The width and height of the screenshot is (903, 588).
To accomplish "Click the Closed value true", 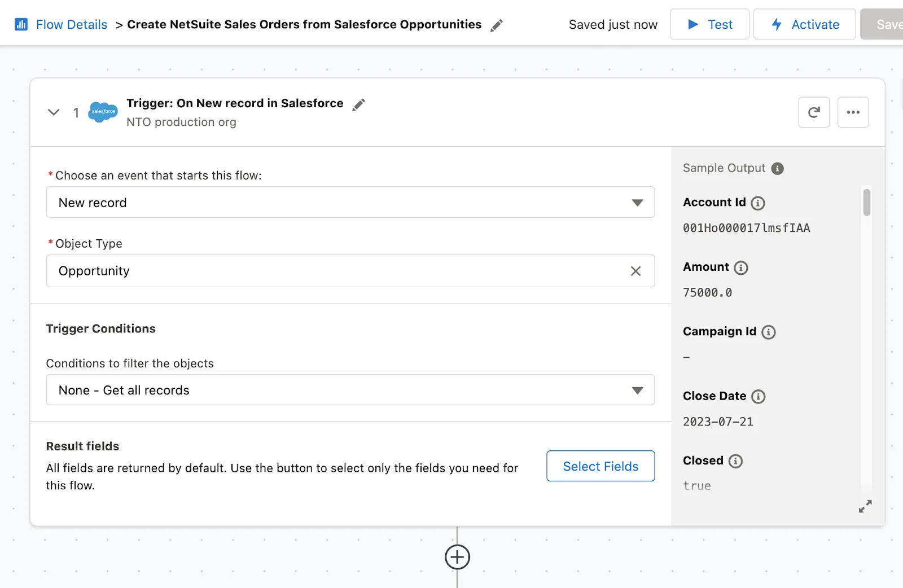I will pos(697,486).
